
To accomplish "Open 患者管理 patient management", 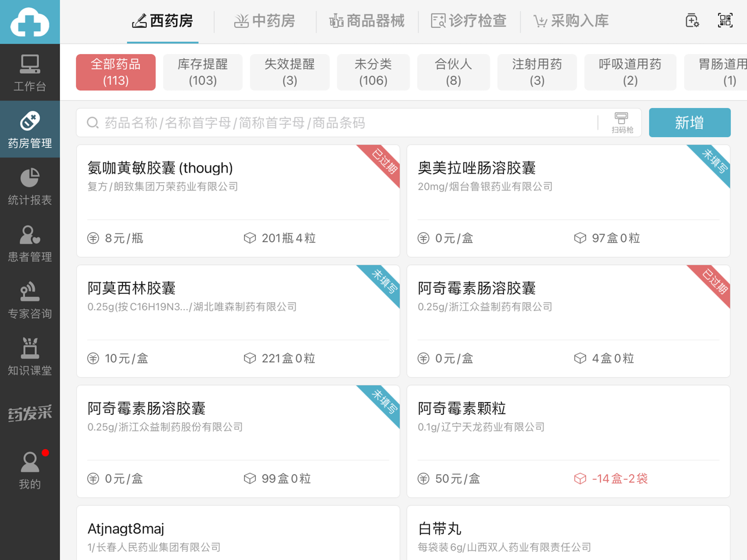I will pyautogui.click(x=30, y=243).
